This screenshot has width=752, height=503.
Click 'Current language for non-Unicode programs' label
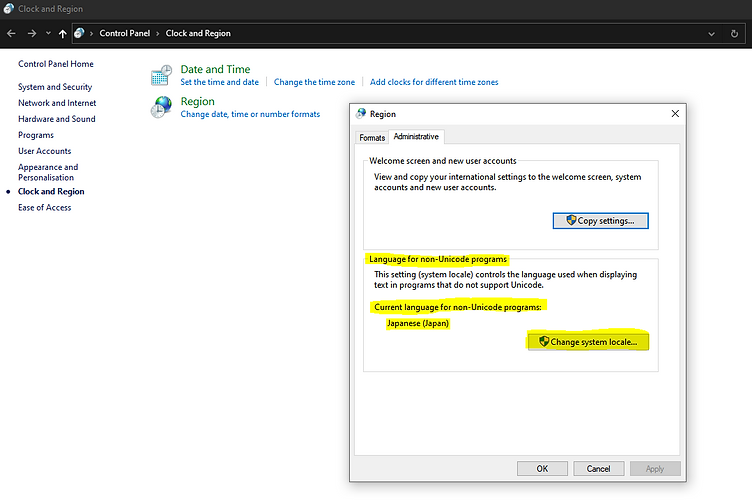(458, 307)
